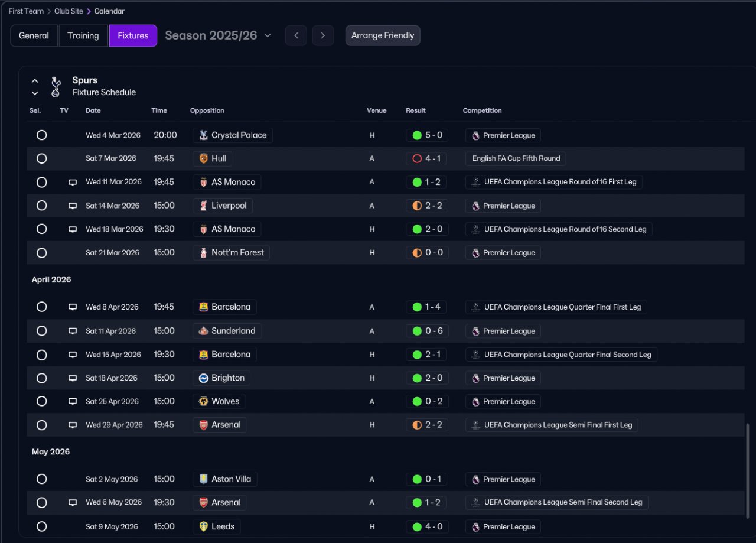The height and width of the screenshot is (543, 756).
Task: Click the Brighton club badge icon
Action: (x=203, y=378)
